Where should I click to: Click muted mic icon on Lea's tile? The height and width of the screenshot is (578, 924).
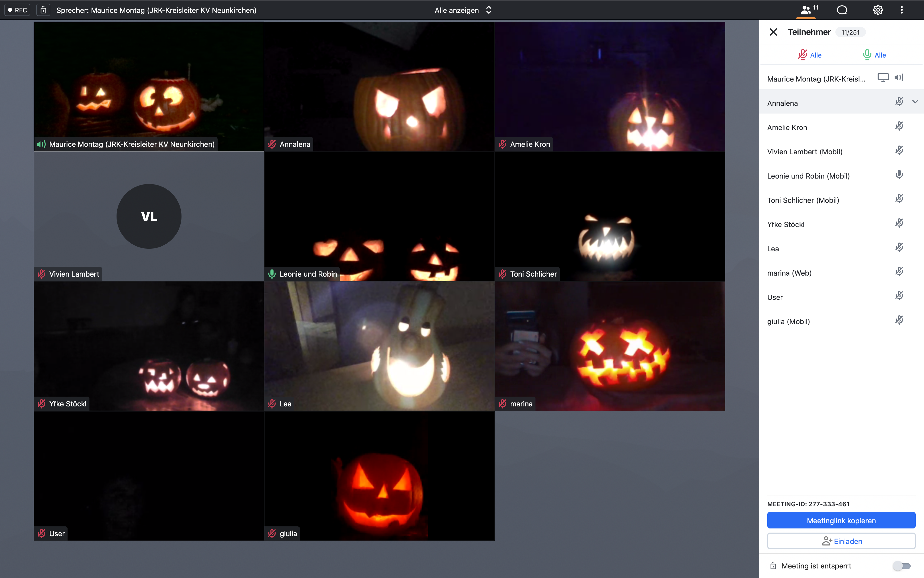[x=272, y=404]
